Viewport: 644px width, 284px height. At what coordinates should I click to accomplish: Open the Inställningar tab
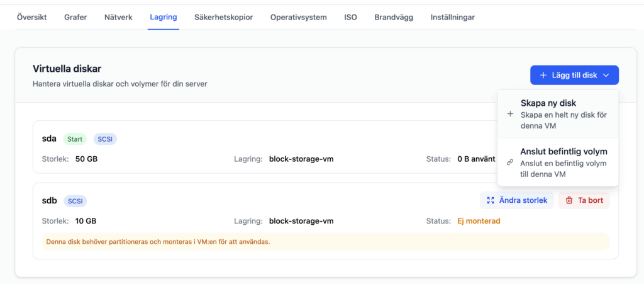[x=452, y=17]
